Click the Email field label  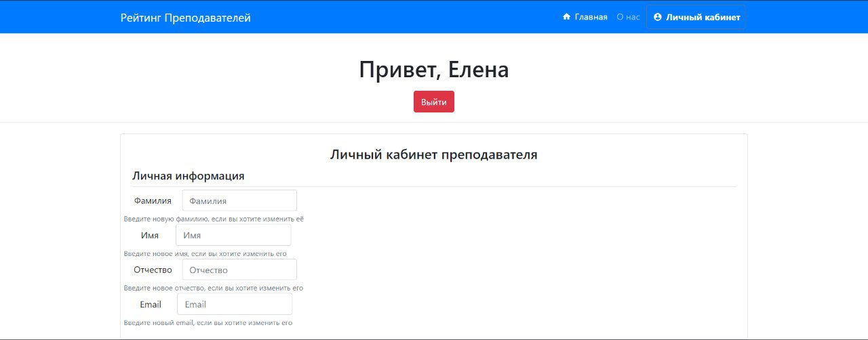pyautogui.click(x=151, y=304)
